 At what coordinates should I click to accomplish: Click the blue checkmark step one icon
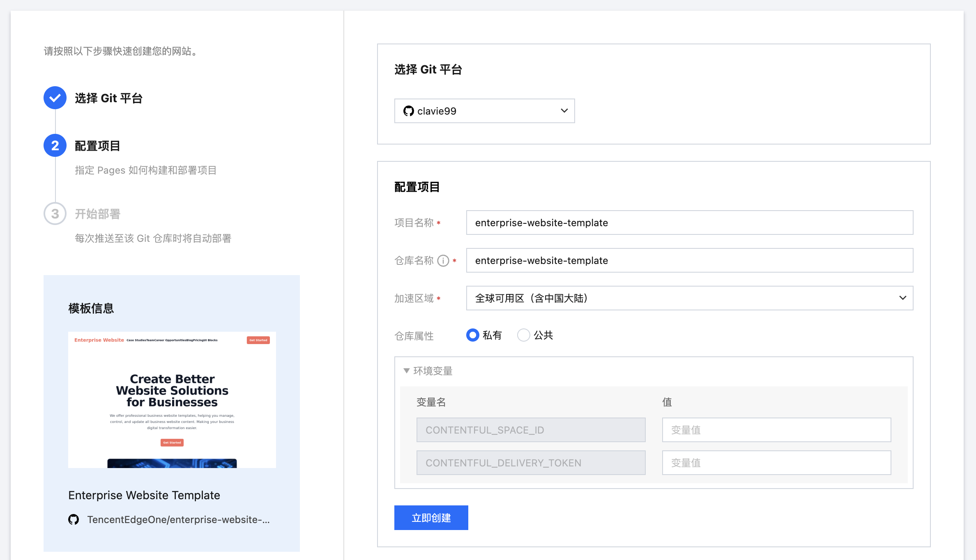click(55, 98)
